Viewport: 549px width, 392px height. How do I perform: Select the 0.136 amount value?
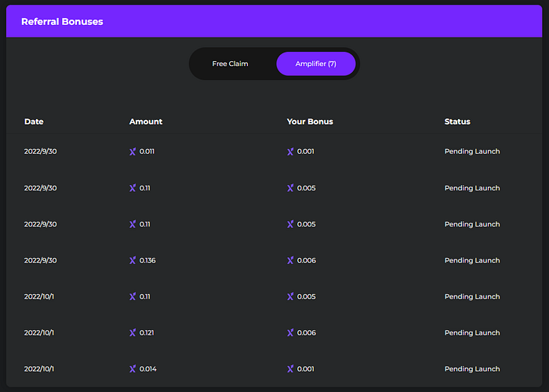tap(147, 260)
